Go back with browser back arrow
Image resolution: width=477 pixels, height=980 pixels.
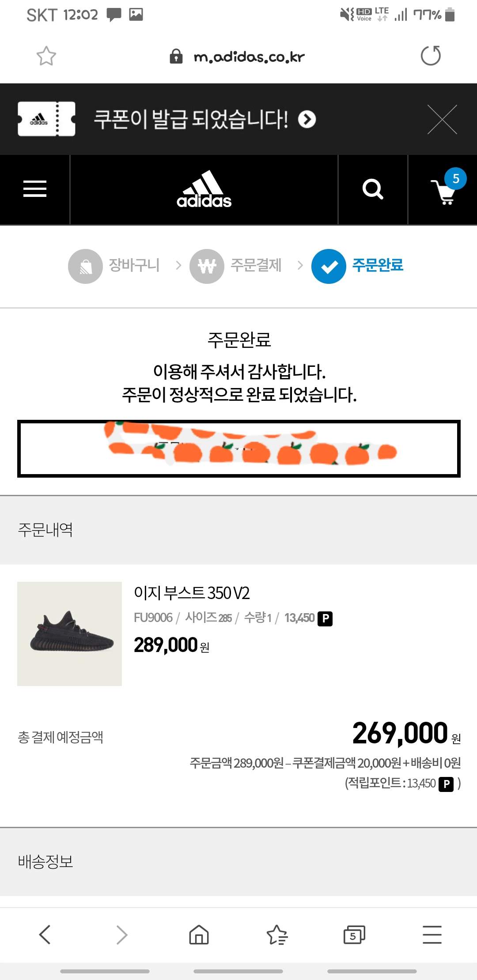click(x=45, y=935)
